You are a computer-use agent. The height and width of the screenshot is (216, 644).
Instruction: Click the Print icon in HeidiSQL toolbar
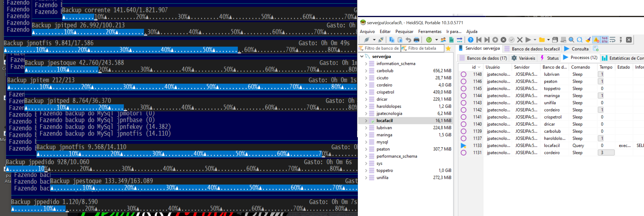417,40
